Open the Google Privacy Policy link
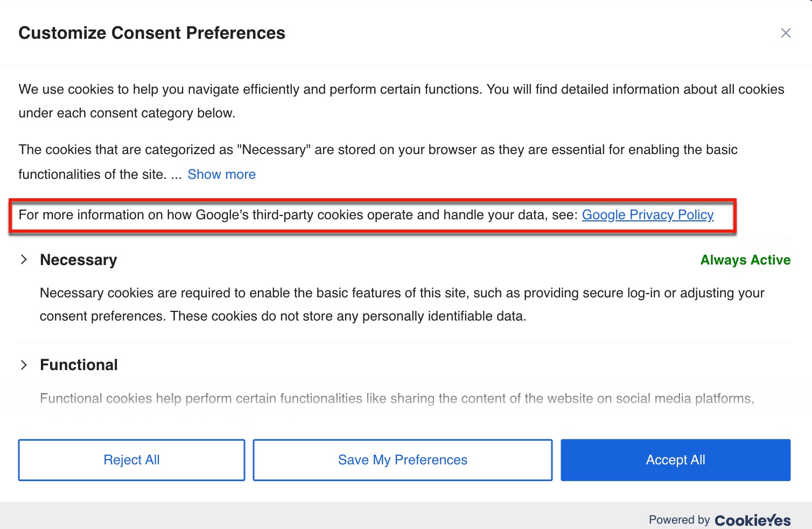 (x=647, y=215)
